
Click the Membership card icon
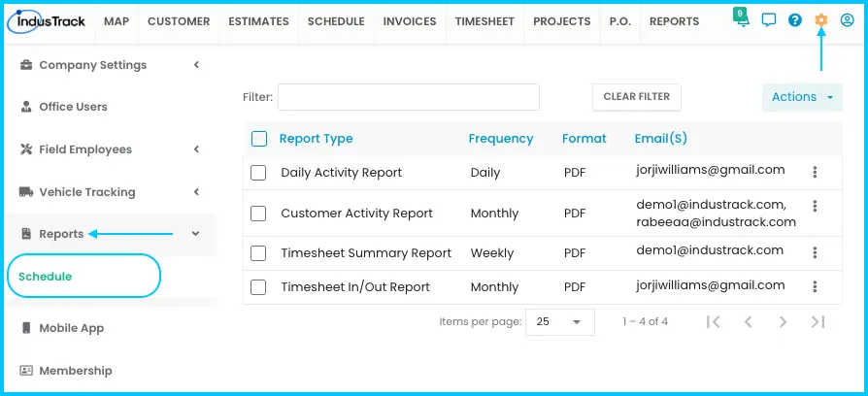click(x=26, y=371)
